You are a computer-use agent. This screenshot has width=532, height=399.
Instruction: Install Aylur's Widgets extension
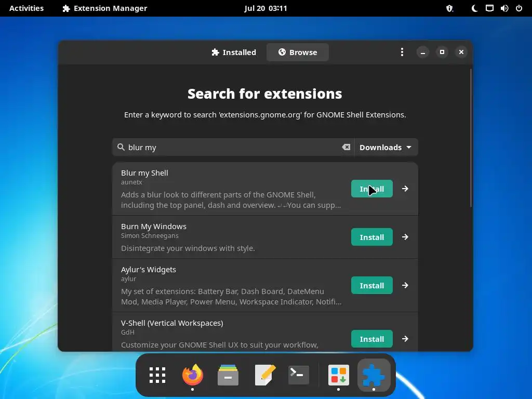point(372,285)
